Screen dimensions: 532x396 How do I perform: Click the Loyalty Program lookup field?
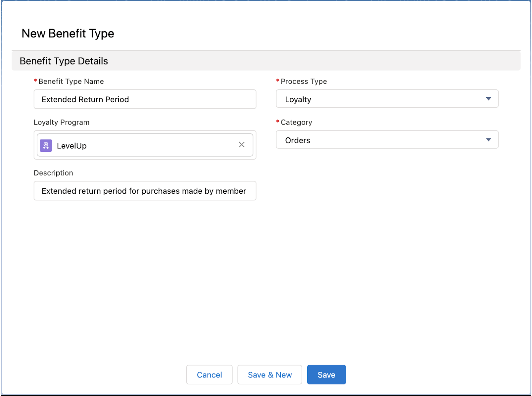145,145
